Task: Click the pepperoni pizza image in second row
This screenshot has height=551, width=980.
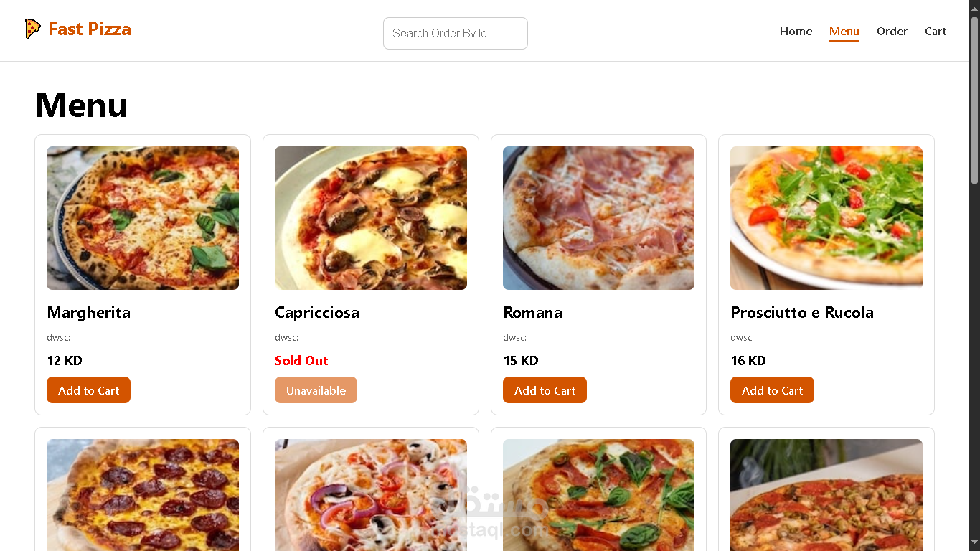Action: (143, 495)
